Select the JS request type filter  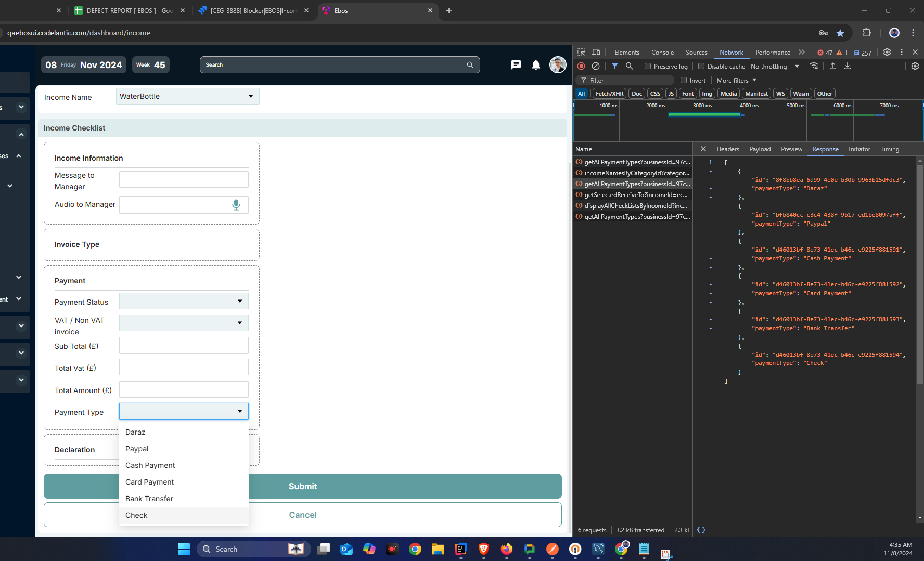pos(671,94)
